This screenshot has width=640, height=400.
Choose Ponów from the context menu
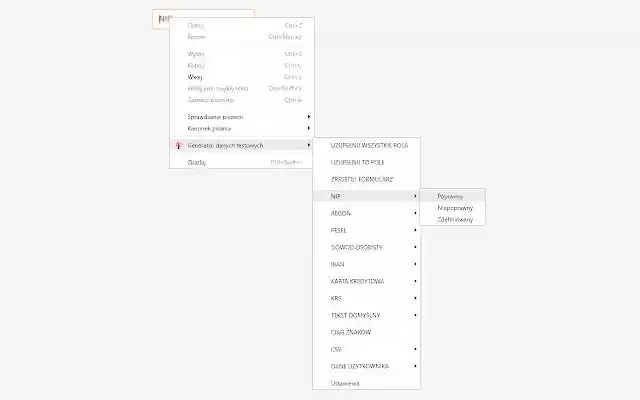tap(242, 37)
